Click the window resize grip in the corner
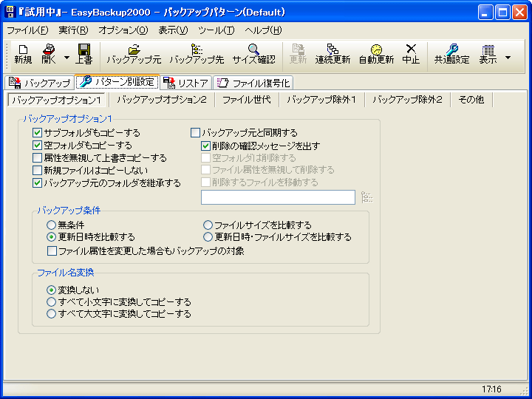 tap(524, 390)
